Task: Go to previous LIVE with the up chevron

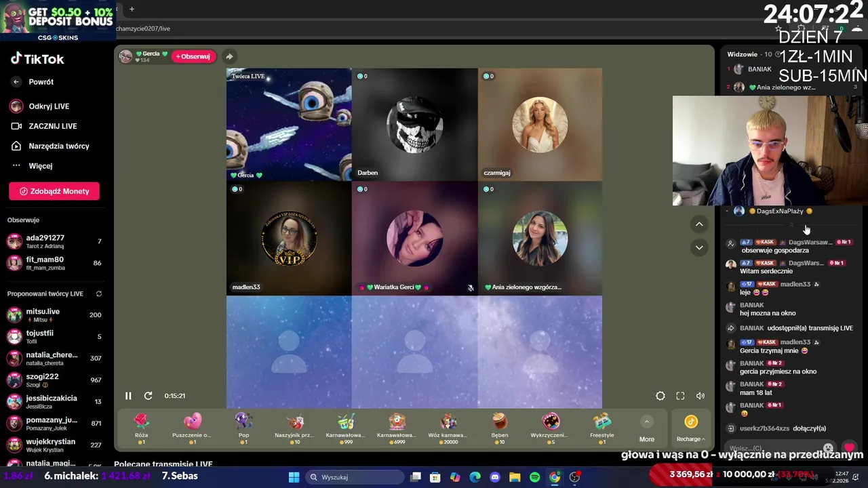Action: coord(699,224)
